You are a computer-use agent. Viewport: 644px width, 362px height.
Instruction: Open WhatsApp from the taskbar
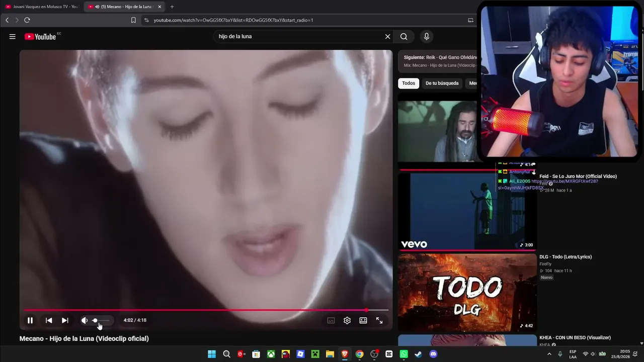(404, 354)
